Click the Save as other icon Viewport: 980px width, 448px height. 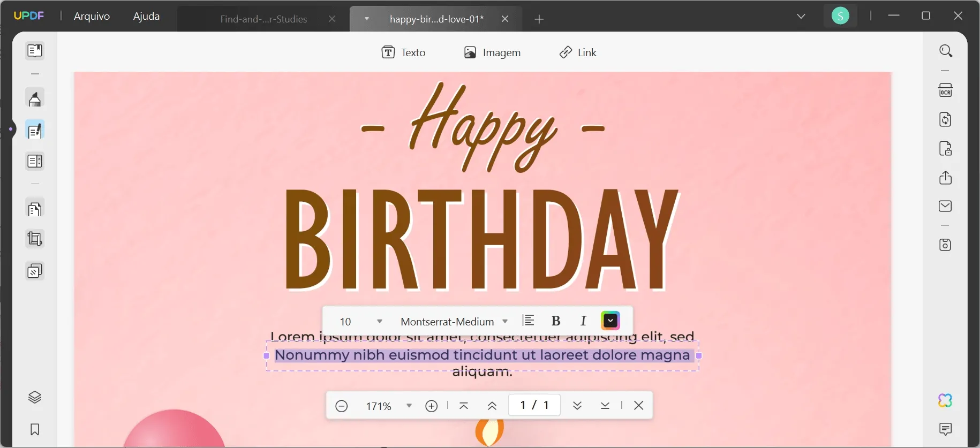(x=946, y=245)
